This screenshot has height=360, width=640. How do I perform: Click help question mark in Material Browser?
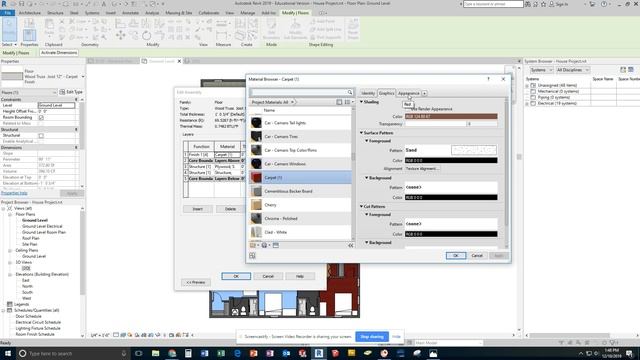coord(488,79)
